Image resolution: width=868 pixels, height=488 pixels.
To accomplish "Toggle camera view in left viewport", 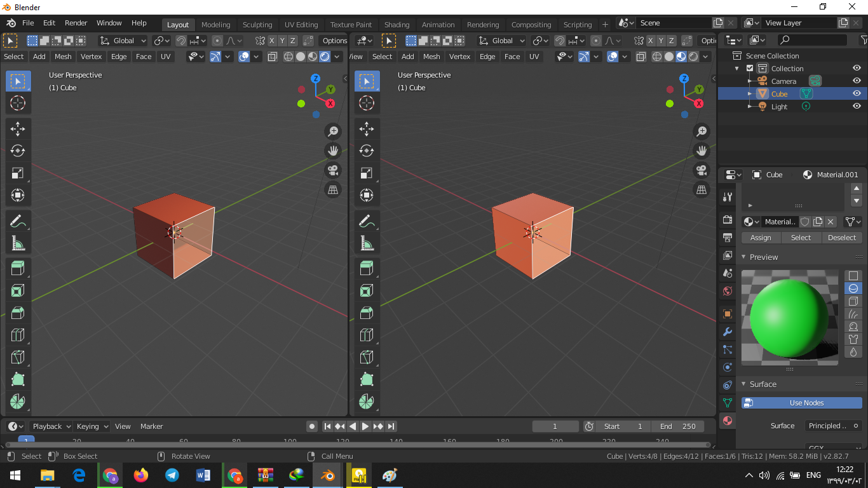I will tap(333, 170).
